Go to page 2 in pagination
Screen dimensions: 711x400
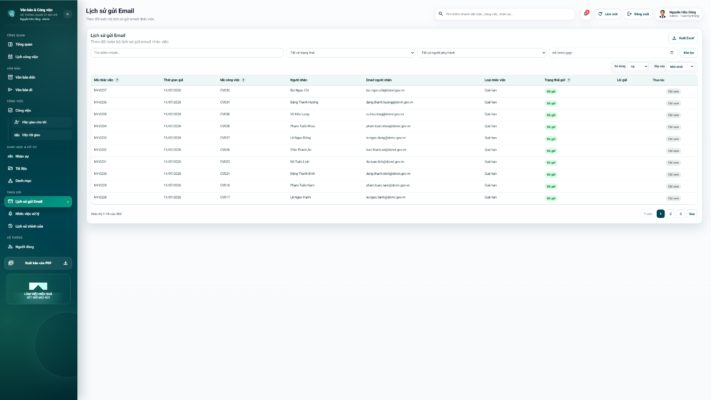[x=671, y=214]
